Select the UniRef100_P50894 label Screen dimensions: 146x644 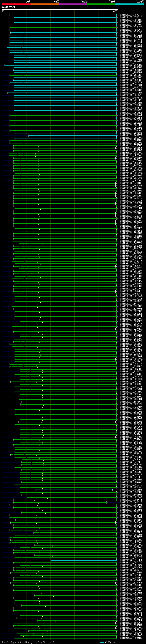(x=131, y=203)
